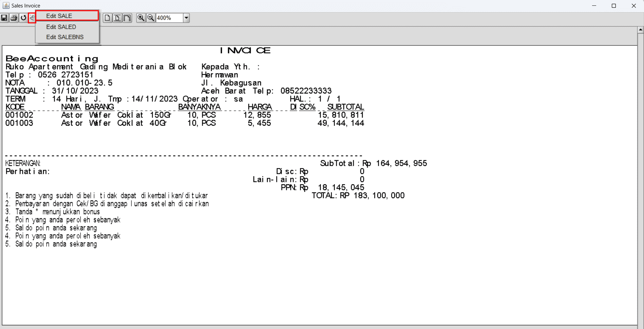
Task: Click the KETERANGAN label
Action: (x=23, y=163)
